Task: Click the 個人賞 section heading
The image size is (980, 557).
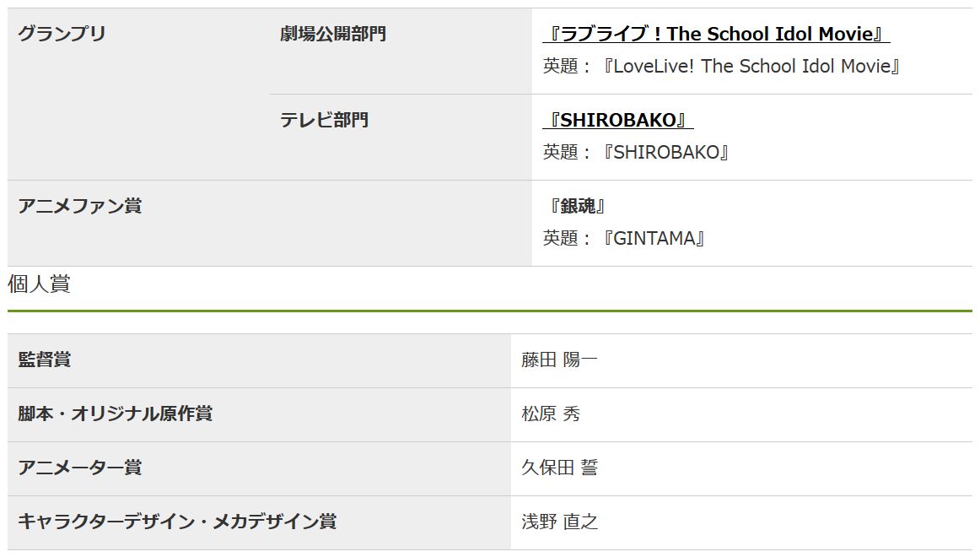Action: coord(39,284)
